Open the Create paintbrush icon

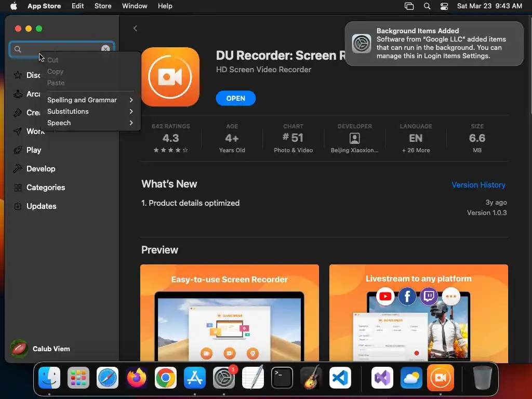click(18, 112)
